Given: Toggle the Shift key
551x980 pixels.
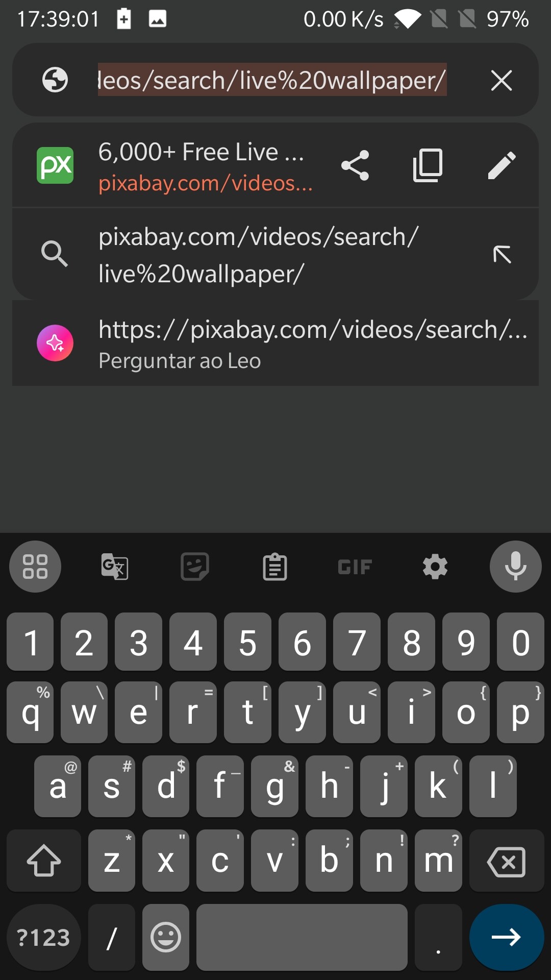Looking at the screenshot, I should pyautogui.click(x=44, y=861).
